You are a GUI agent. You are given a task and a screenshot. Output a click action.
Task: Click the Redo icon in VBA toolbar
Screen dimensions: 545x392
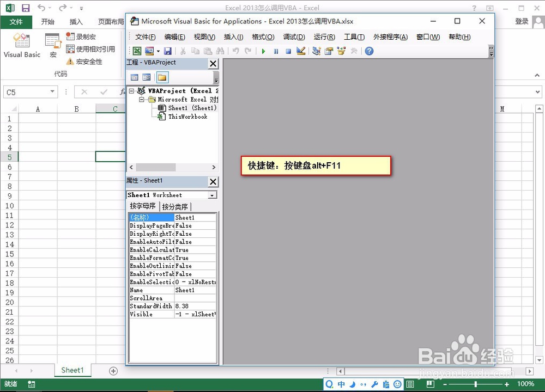[248, 51]
